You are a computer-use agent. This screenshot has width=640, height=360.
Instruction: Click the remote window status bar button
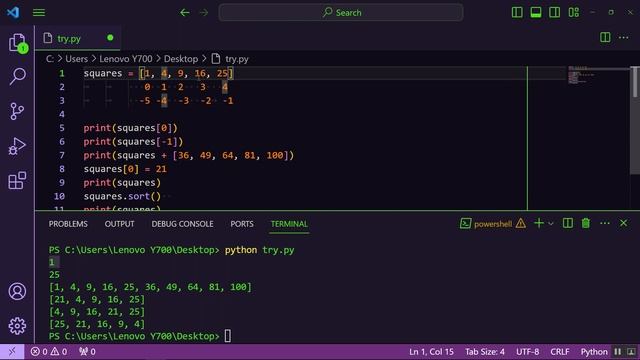point(12,351)
